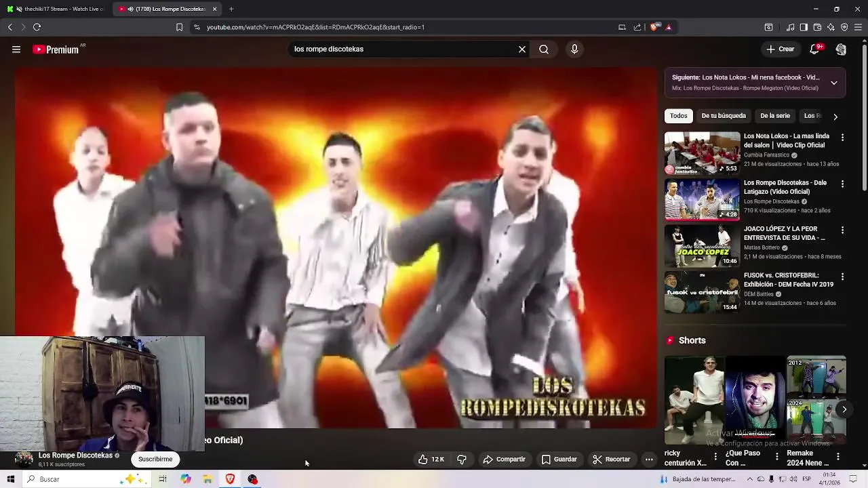Open the video player area
The image size is (868, 488).
pyautogui.click(x=336, y=248)
